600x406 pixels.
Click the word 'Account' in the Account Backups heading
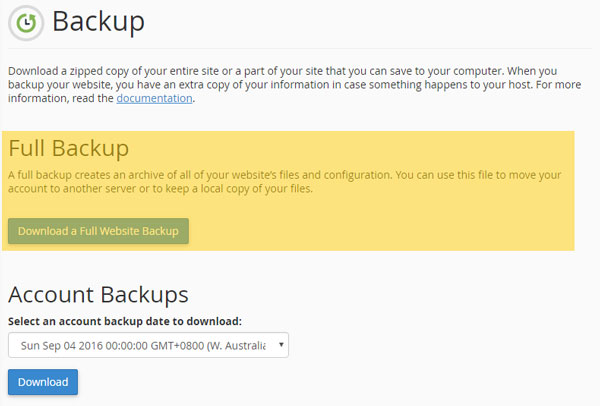(x=51, y=295)
